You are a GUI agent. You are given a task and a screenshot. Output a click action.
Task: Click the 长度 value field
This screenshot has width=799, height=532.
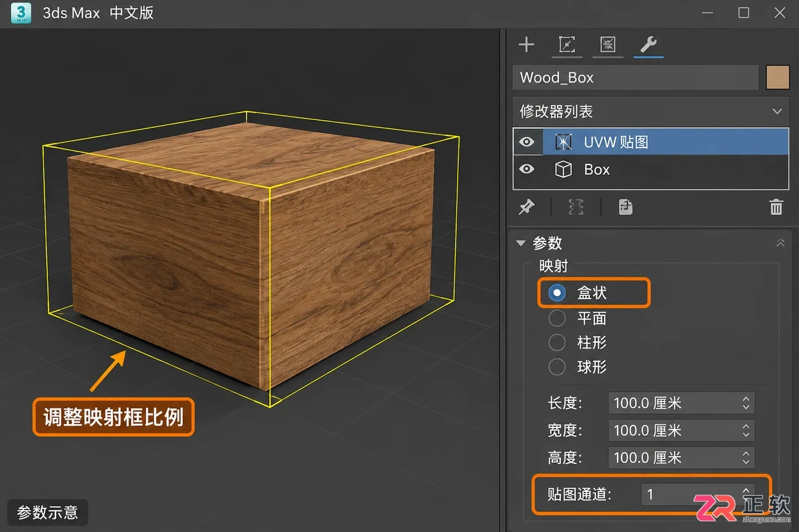[x=682, y=403]
